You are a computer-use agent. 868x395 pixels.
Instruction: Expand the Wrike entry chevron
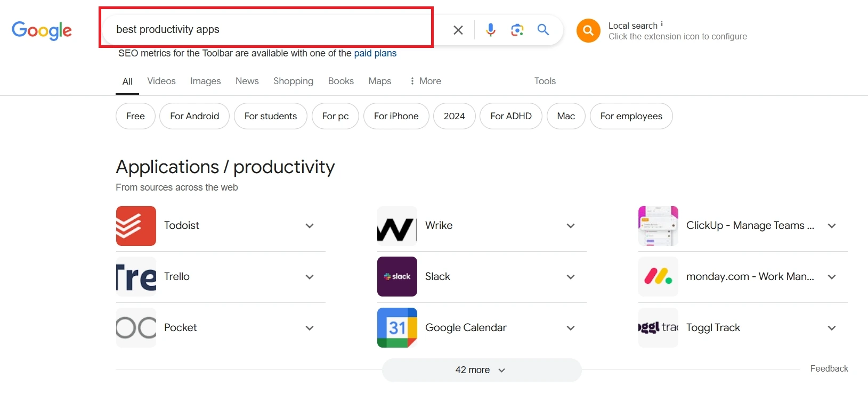pyautogui.click(x=571, y=226)
